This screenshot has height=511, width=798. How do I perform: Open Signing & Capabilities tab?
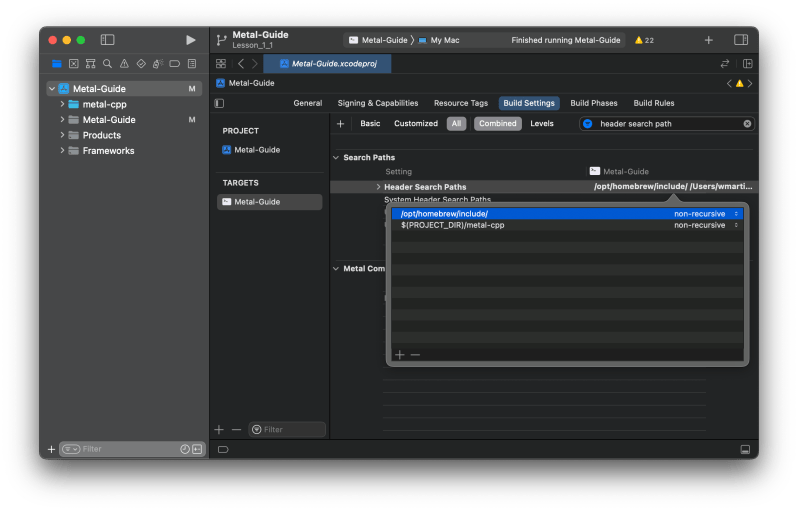pos(378,103)
